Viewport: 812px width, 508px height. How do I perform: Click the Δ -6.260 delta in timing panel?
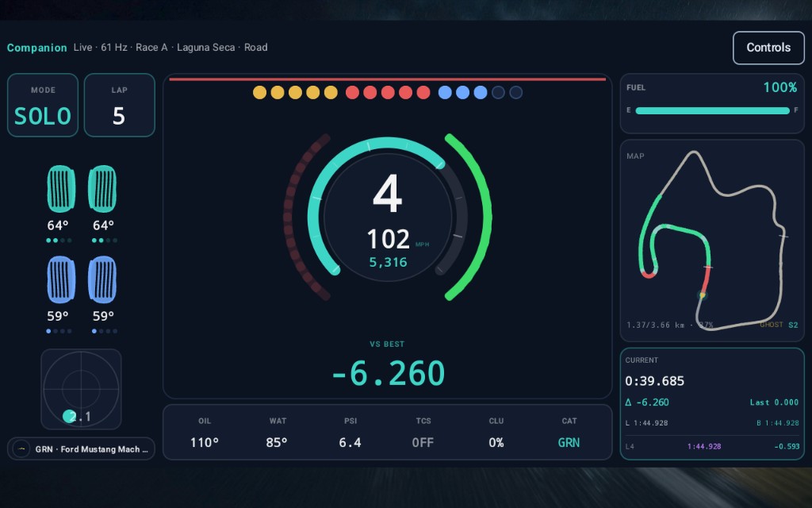click(x=647, y=402)
